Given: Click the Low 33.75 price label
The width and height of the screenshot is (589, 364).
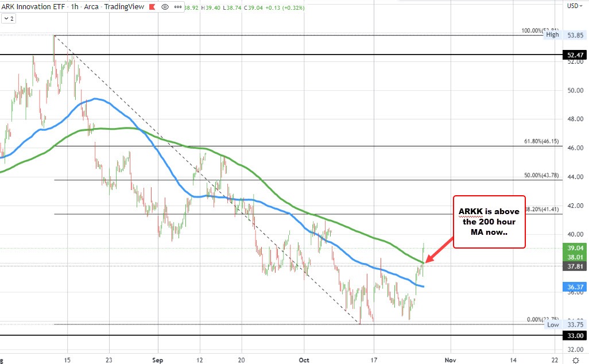Looking at the screenshot, I should (x=565, y=324).
